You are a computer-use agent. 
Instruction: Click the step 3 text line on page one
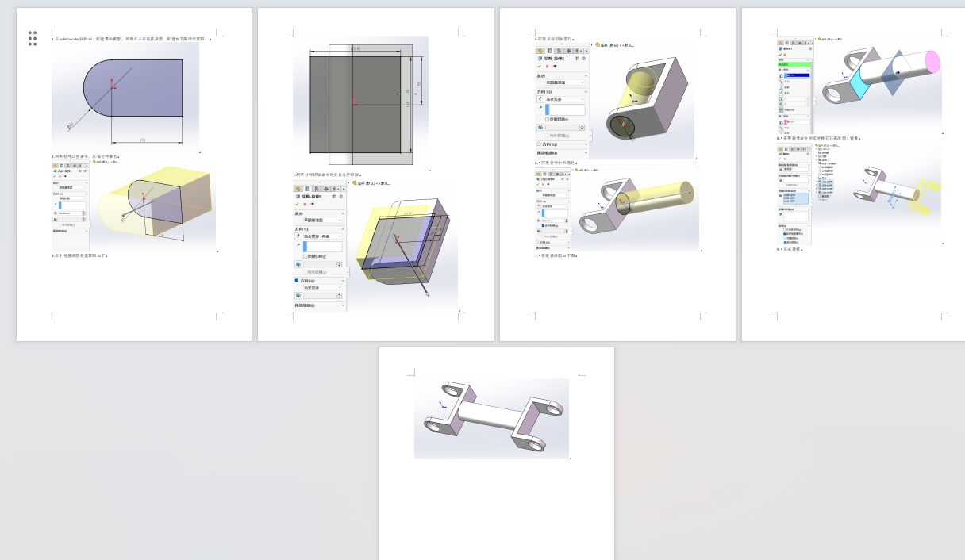(79, 255)
